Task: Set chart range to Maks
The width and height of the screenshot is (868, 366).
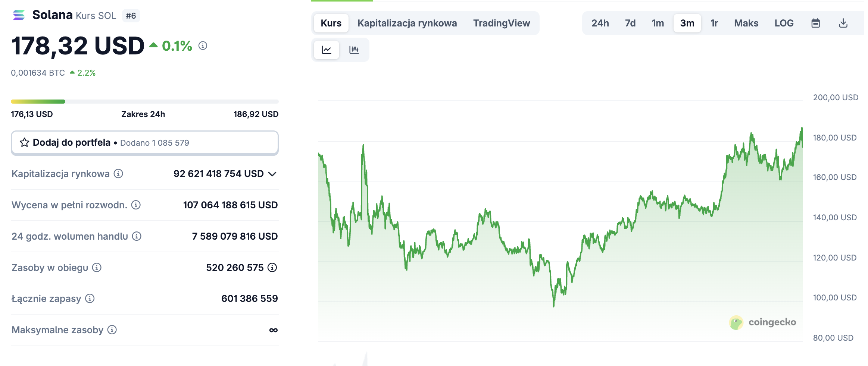Action: [746, 23]
